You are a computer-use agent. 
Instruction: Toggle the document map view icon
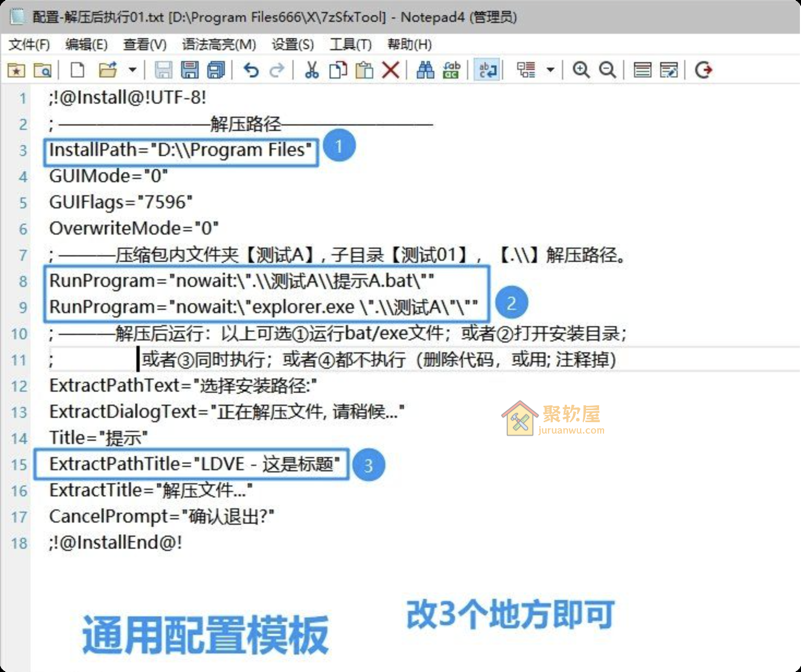[x=643, y=70]
